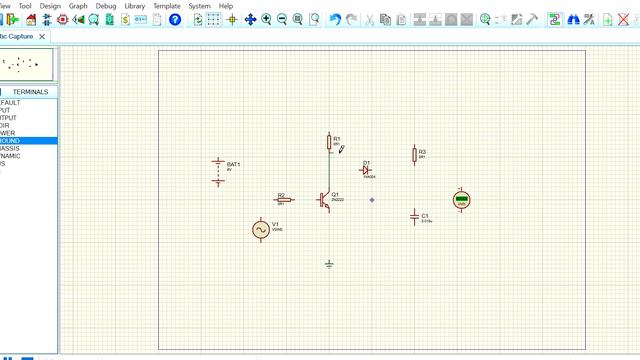Open the PCB Layout icon
640x360 pixels.
click(62, 19)
